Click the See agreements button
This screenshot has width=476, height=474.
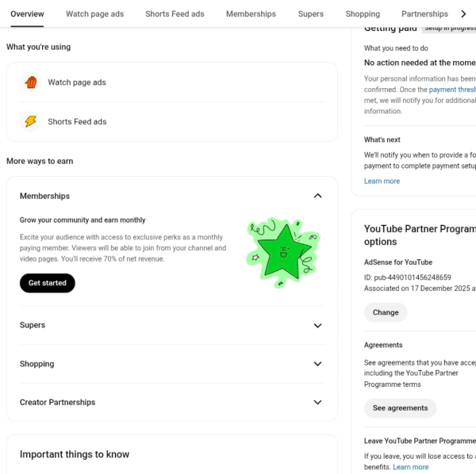(x=400, y=408)
